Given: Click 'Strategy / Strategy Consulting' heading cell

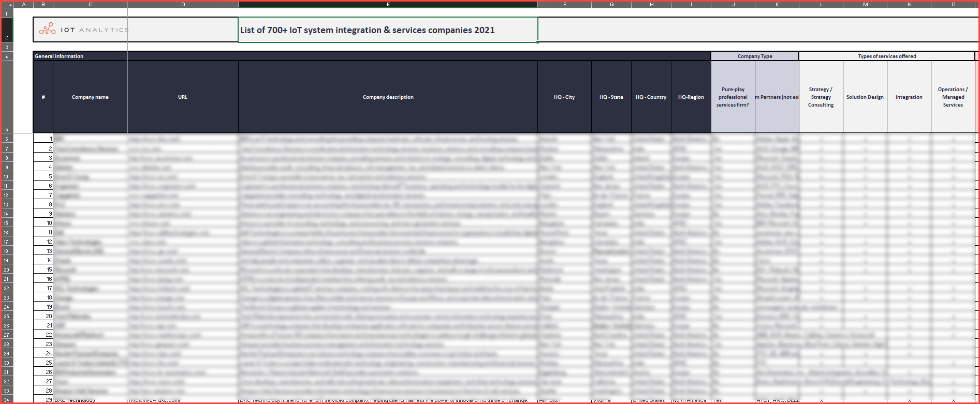Looking at the screenshot, I should [x=821, y=97].
